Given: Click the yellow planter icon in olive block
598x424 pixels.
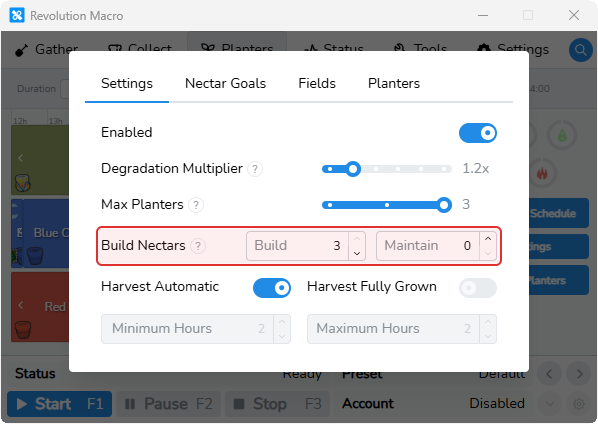Looking at the screenshot, I should click(x=23, y=183).
